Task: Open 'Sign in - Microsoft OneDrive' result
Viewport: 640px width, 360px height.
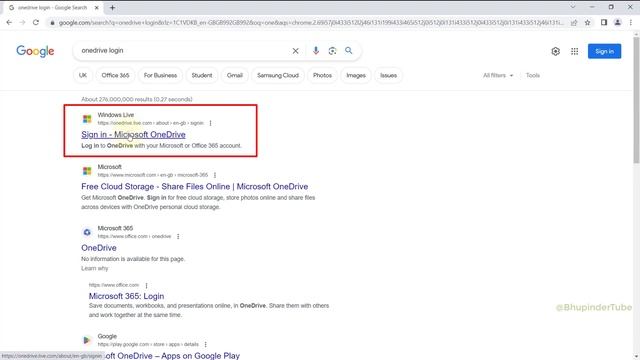Action: coord(133,135)
